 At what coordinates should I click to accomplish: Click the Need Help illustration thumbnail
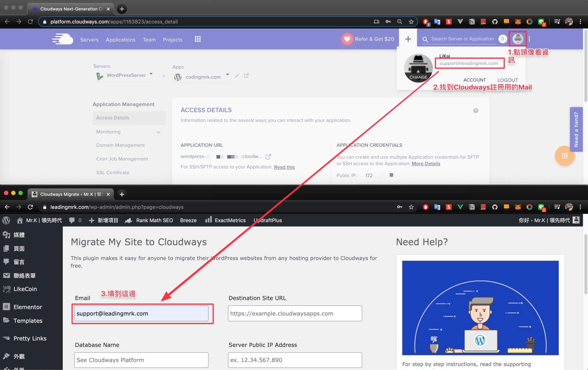coord(480,308)
